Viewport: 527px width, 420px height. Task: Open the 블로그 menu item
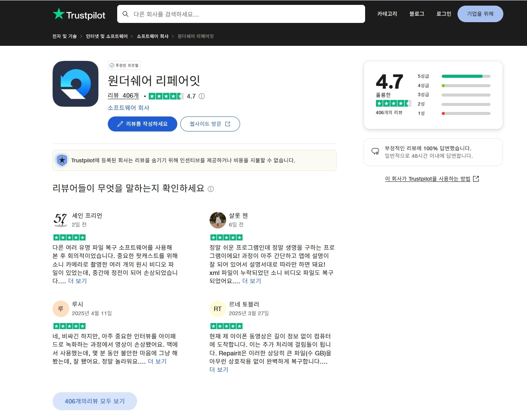(417, 14)
